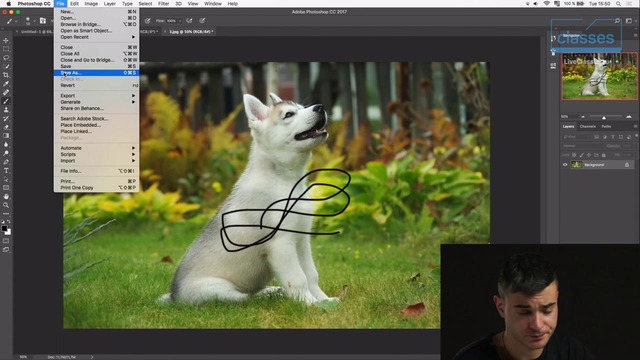Select the Move tool
This screenshot has width=640, height=360.
click(6, 40)
